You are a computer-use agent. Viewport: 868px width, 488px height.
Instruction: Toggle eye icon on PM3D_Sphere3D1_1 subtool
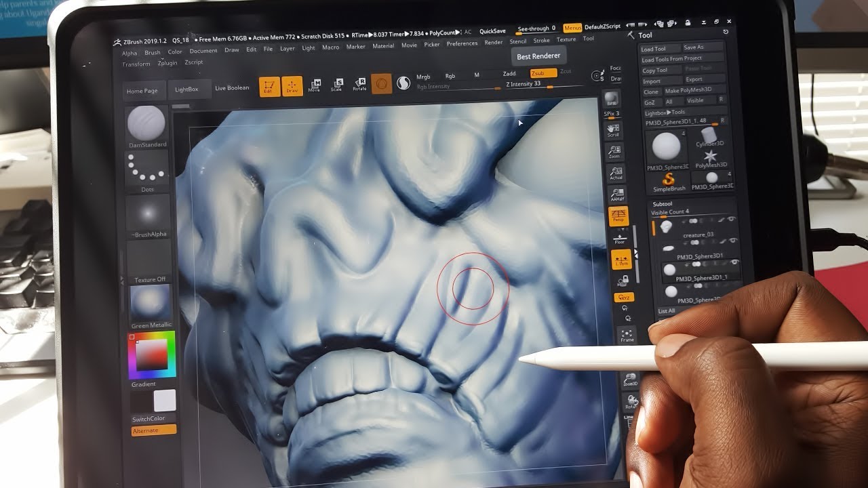coord(734,262)
